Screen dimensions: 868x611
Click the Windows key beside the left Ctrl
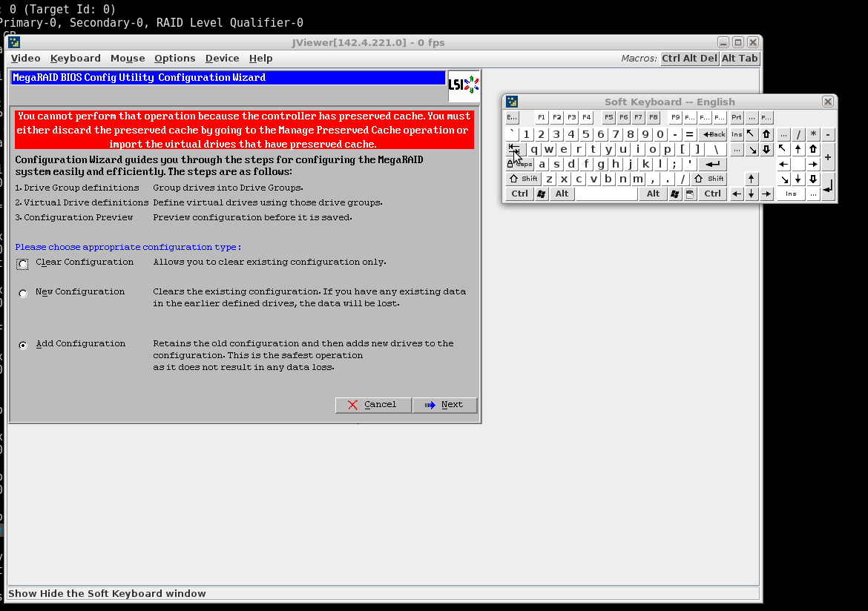click(542, 194)
